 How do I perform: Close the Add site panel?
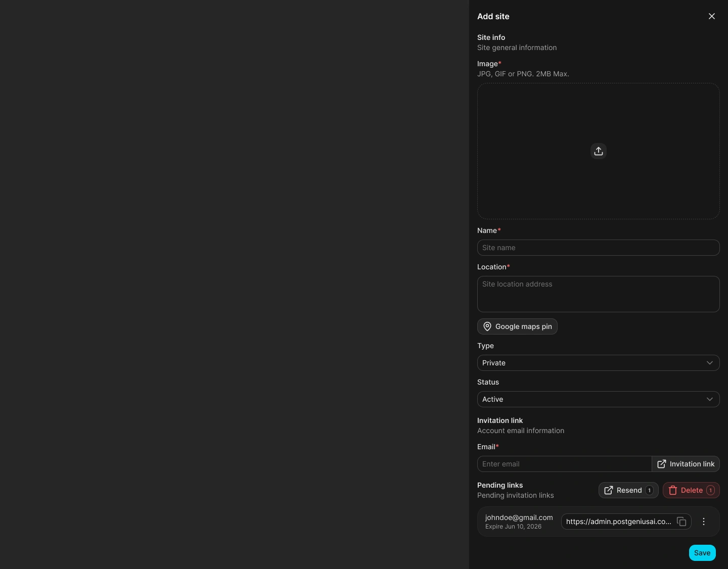point(712,16)
